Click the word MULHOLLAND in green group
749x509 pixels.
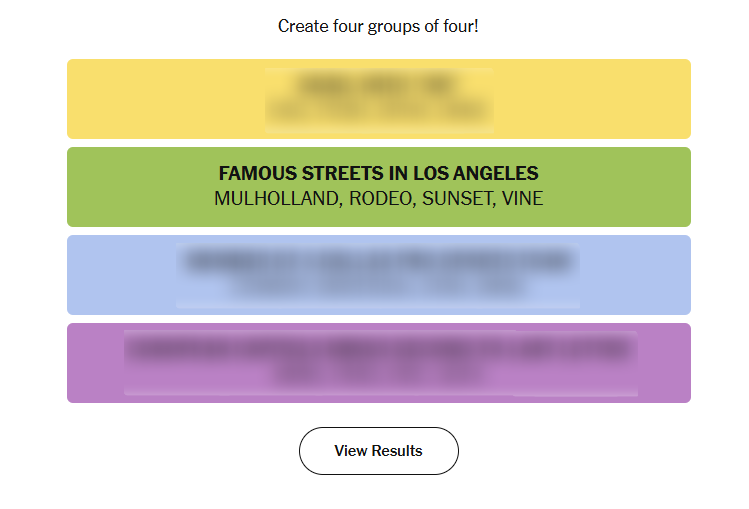click(x=276, y=199)
